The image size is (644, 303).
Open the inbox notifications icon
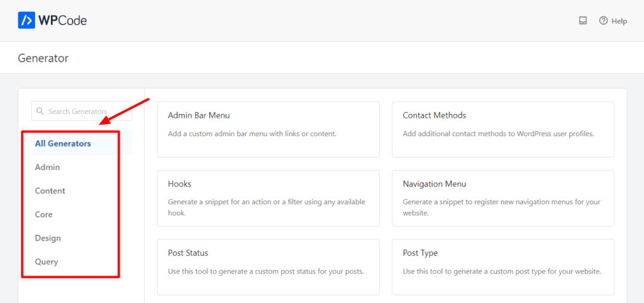583,21
